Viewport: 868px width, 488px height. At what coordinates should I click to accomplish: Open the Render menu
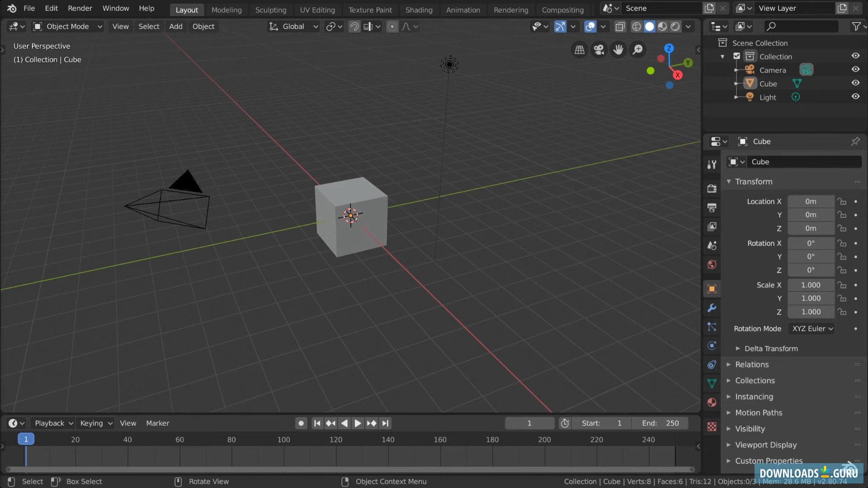point(80,8)
